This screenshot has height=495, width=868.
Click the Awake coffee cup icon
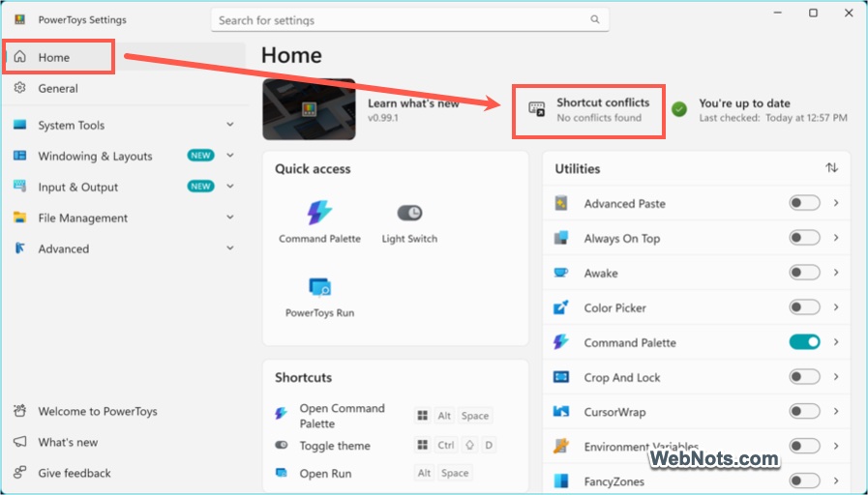tap(561, 273)
